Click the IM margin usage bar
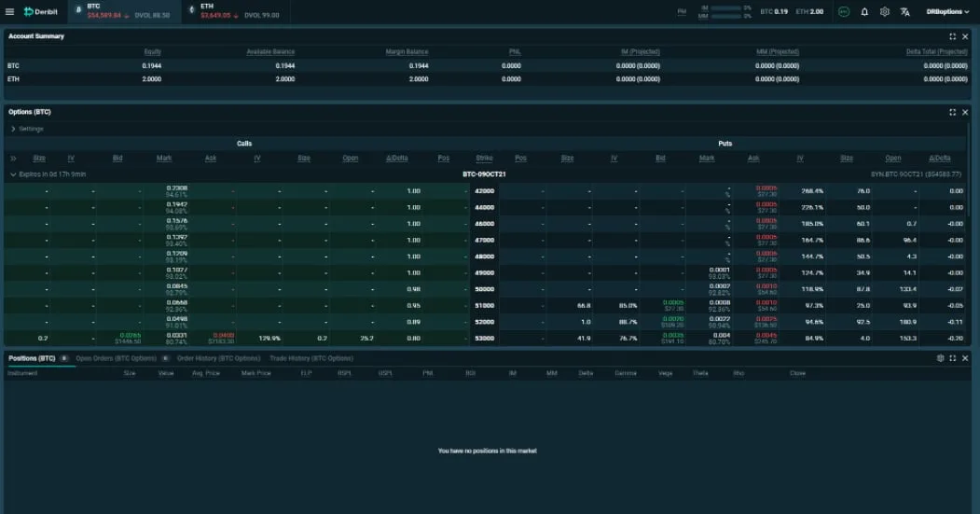Image resolution: width=980 pixels, height=514 pixels. pos(725,8)
